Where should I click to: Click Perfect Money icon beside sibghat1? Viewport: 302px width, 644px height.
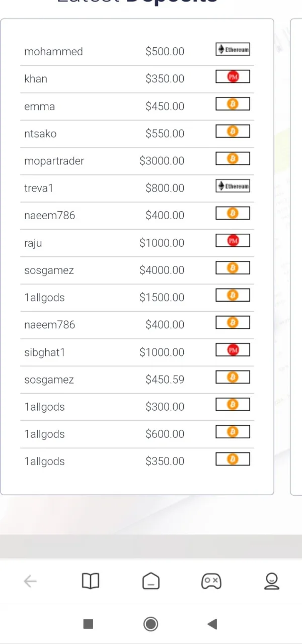233,350
